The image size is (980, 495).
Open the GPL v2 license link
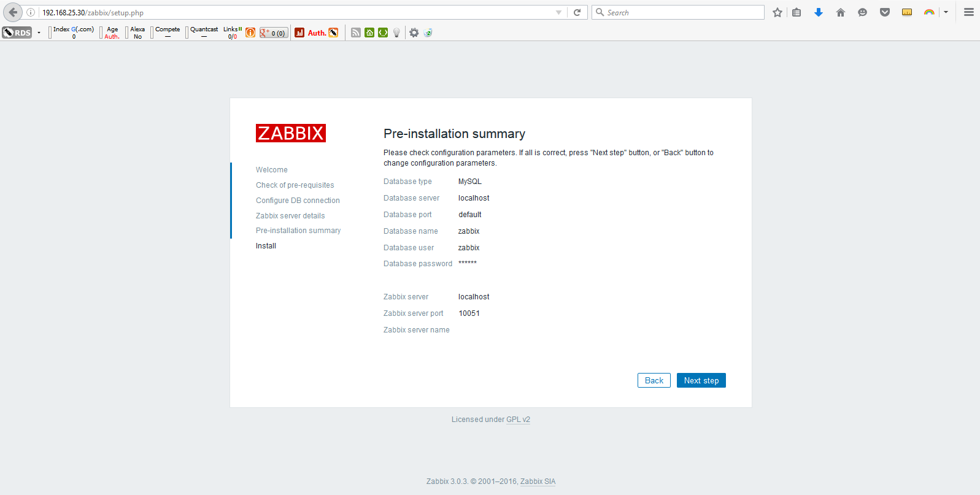click(518, 420)
